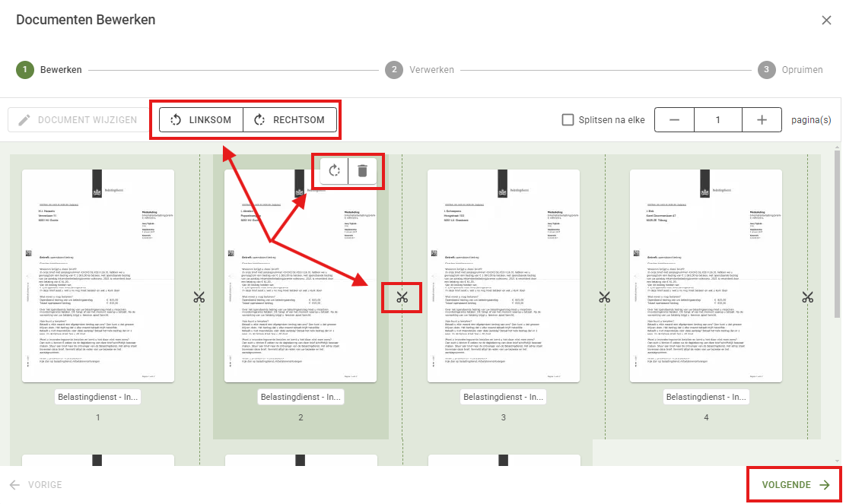Rotate document counterclockwise with Linksom
This screenshot has height=504, width=846.
[201, 120]
